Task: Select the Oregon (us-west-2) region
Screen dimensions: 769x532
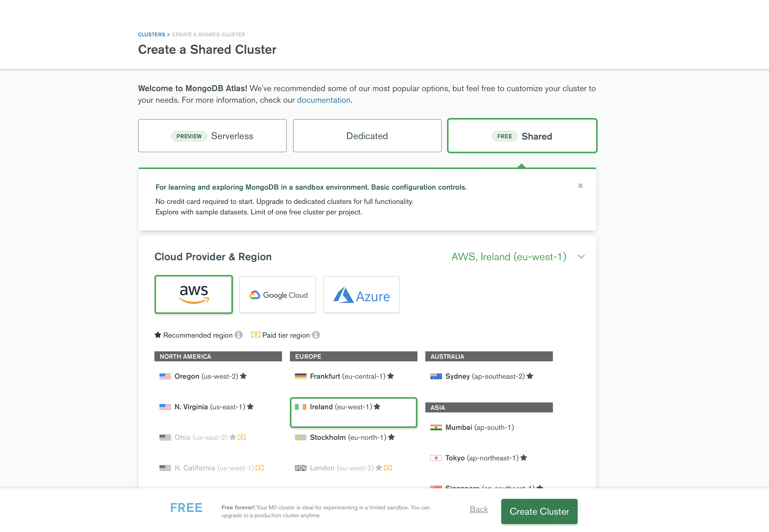Action: tap(202, 376)
